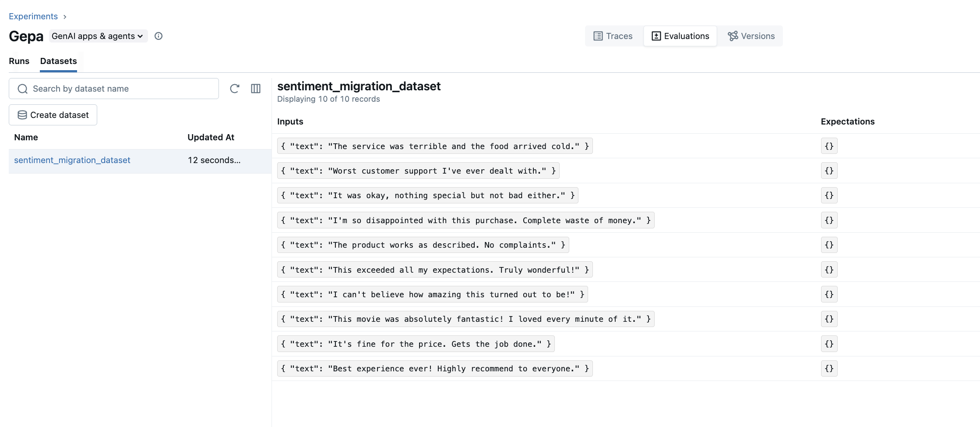Click the Create dataset button
980x427 pixels.
click(53, 115)
